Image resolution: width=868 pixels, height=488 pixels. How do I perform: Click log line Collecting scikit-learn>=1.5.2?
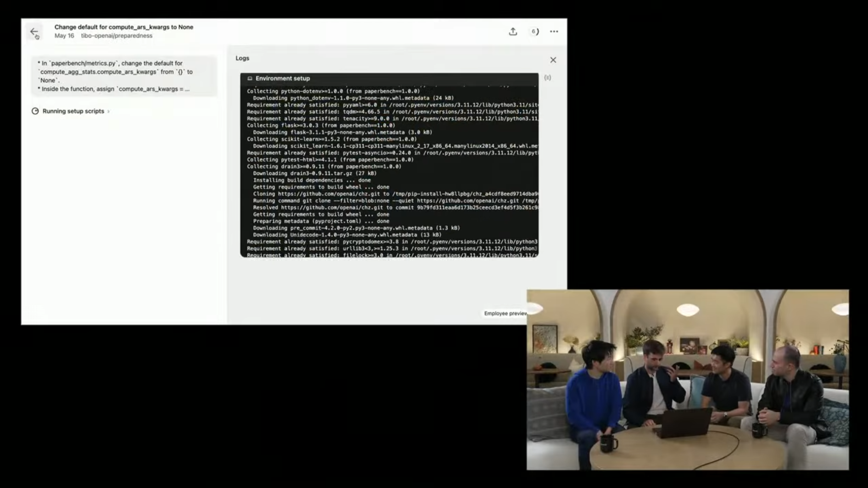pos(332,139)
